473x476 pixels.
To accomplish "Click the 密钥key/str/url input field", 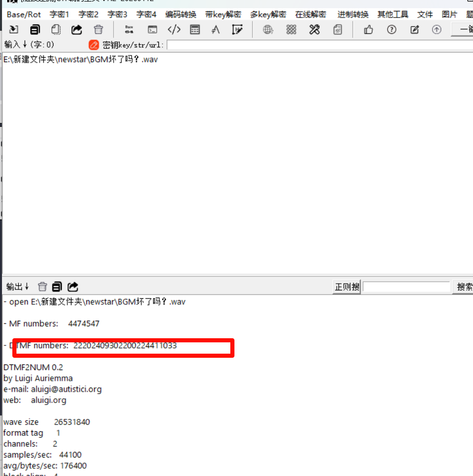I will coord(319,45).
